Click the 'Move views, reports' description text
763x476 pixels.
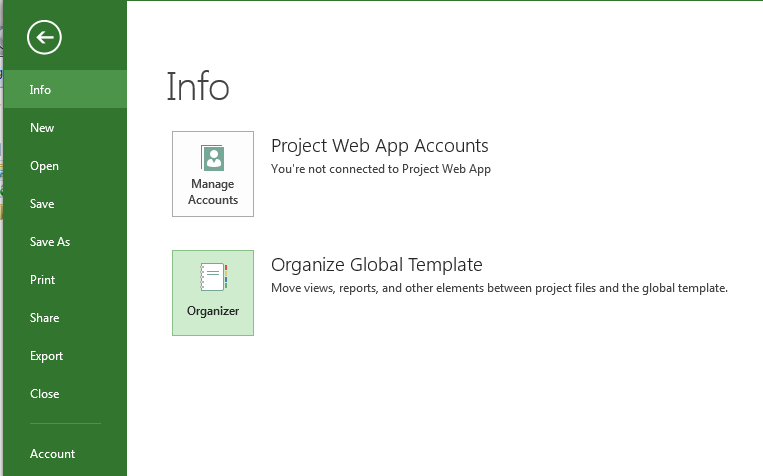click(499, 288)
